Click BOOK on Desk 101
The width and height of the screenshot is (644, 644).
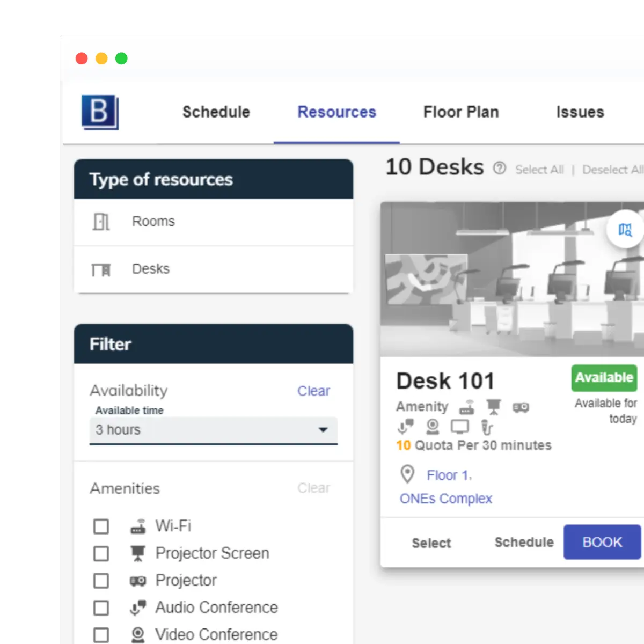pos(602,542)
